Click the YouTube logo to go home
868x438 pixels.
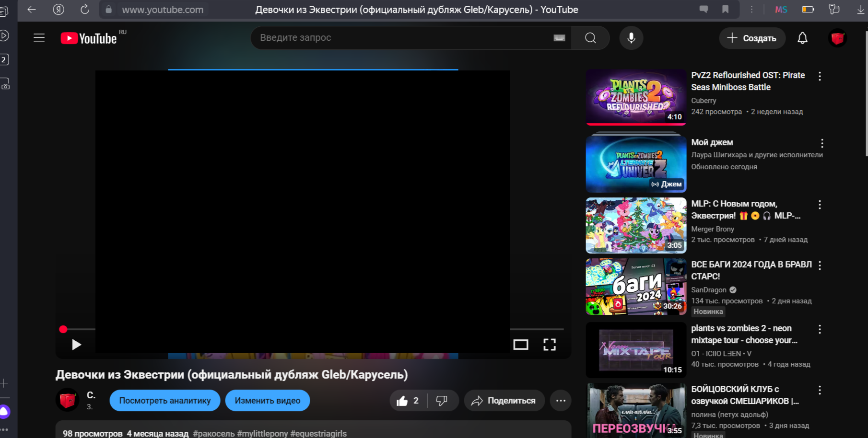click(89, 38)
